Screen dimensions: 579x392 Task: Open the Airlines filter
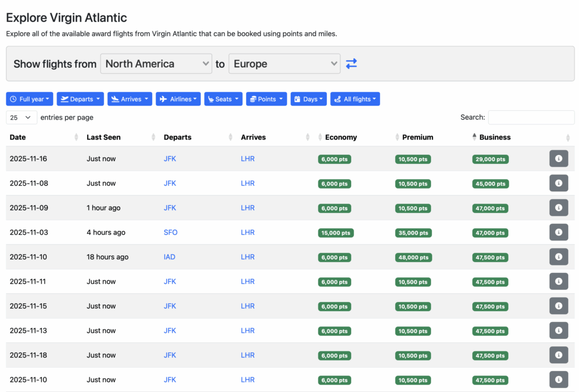pyautogui.click(x=178, y=99)
